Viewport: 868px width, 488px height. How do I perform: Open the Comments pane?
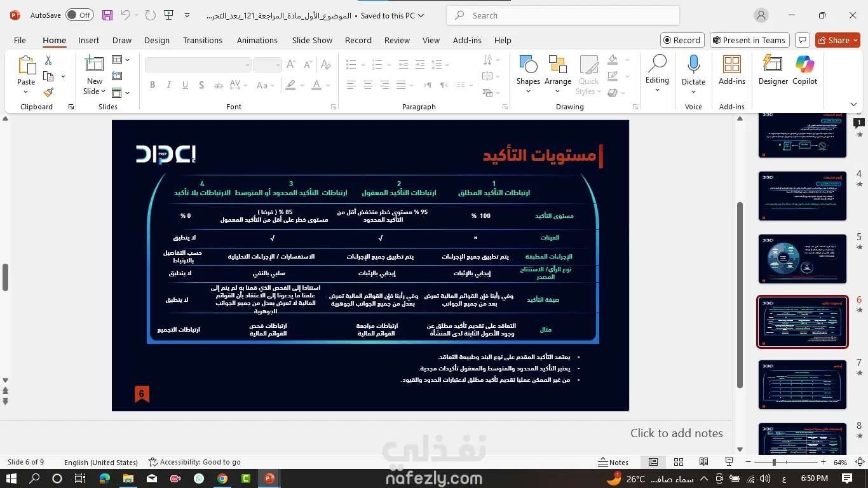802,40
